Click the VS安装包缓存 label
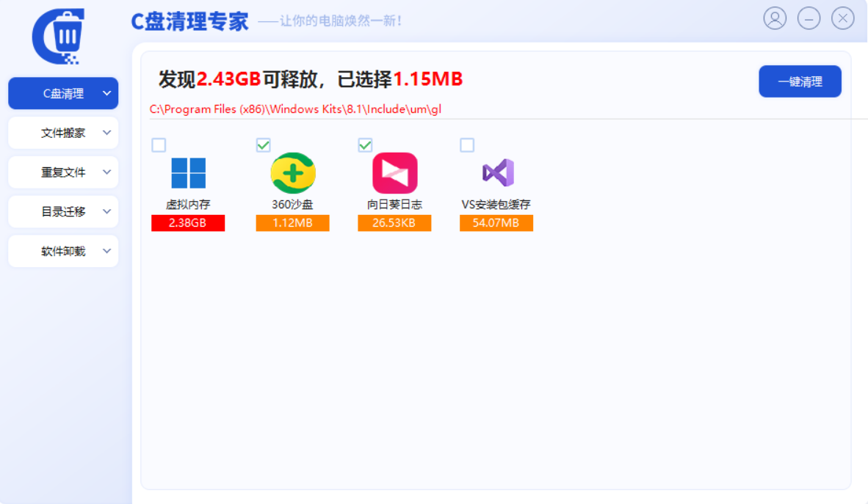The width and height of the screenshot is (868, 504). 496,205
